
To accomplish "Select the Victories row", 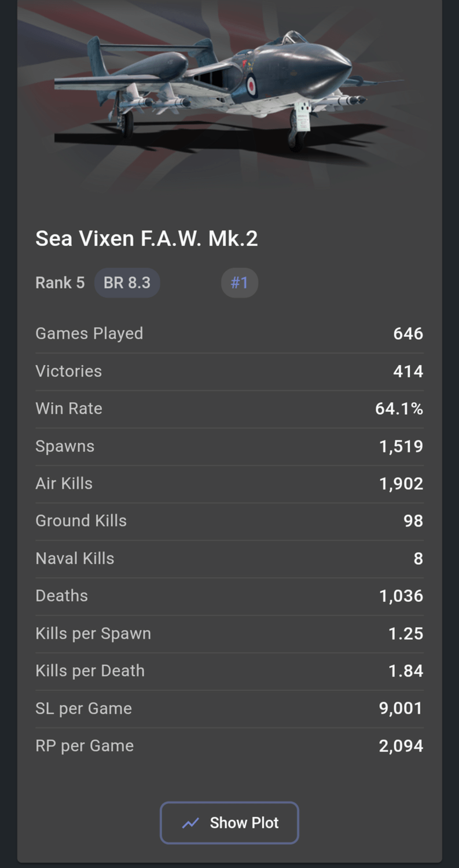I will coord(229,372).
